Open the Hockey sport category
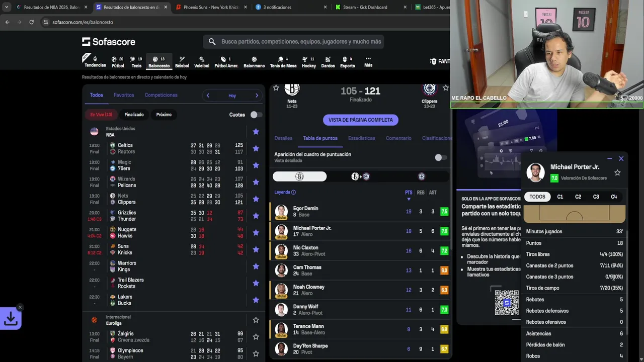 [309, 62]
